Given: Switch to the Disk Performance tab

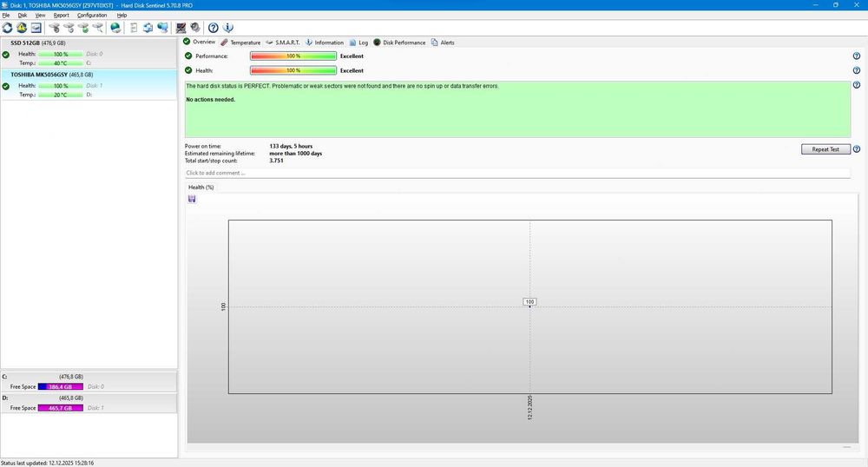Looking at the screenshot, I should [x=399, y=43].
